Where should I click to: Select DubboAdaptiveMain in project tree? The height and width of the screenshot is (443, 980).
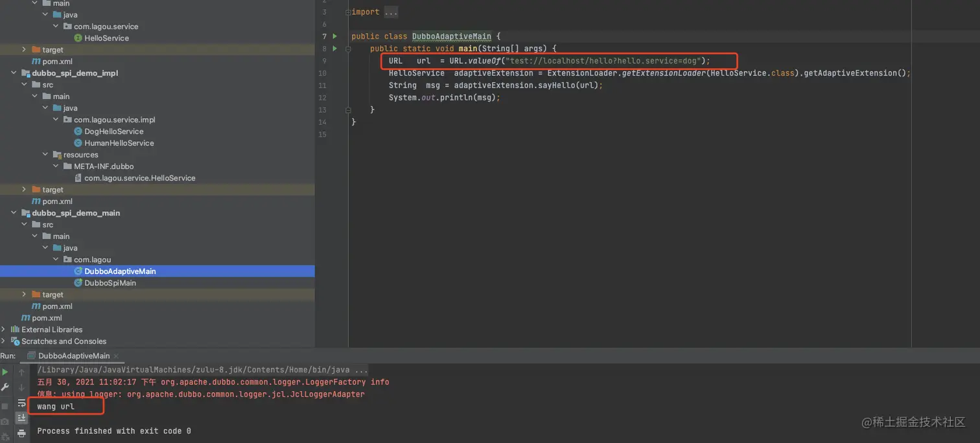[x=120, y=271]
